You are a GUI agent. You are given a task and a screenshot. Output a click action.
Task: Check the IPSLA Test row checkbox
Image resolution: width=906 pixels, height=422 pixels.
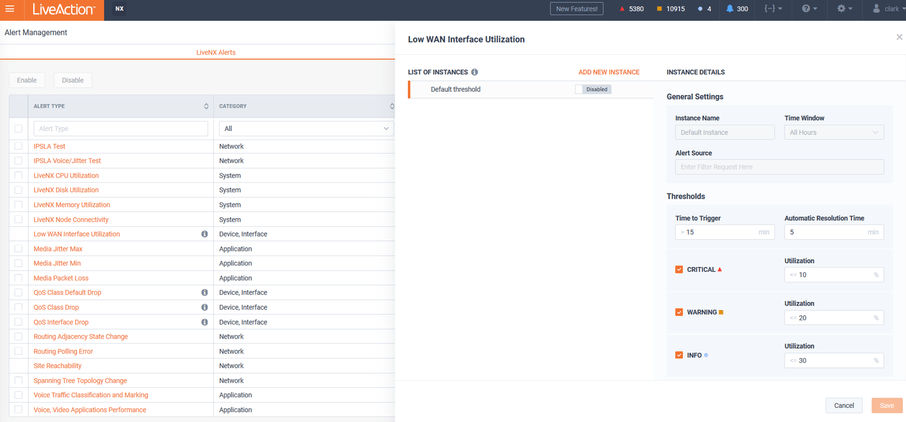(x=18, y=146)
